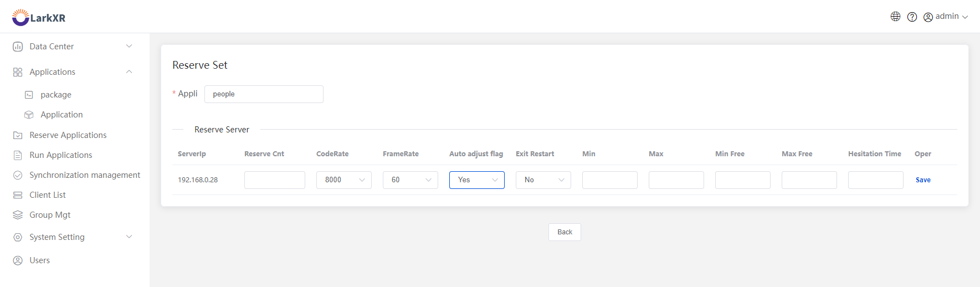Open the Auto adjust flag Yes dropdown
The image size is (980, 287).
[477, 180]
